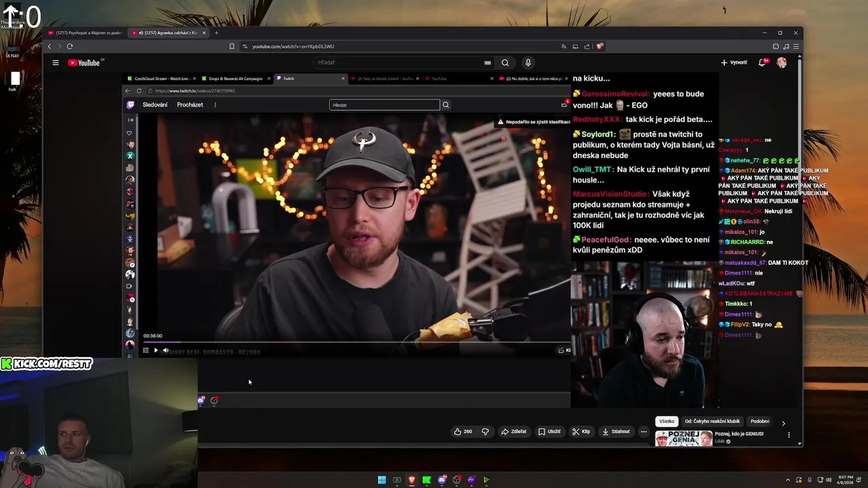
Task: Click the share icon in the address bar
Action: [x=587, y=46]
